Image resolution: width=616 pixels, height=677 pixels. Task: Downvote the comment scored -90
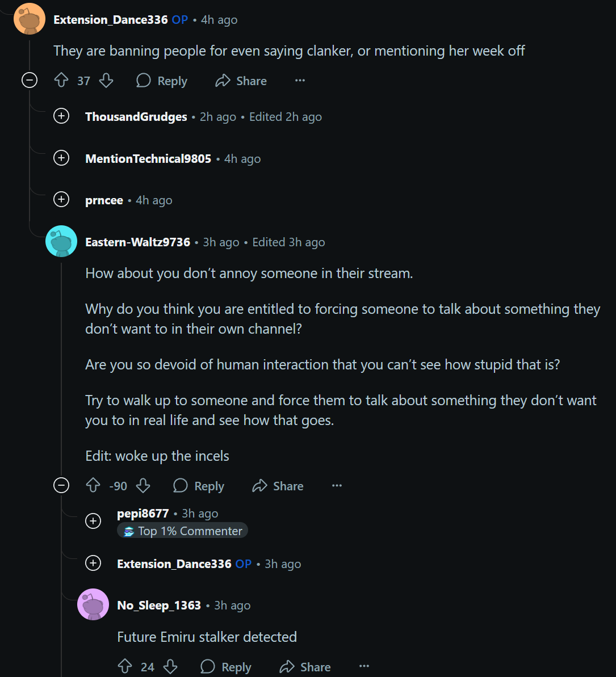(x=143, y=486)
